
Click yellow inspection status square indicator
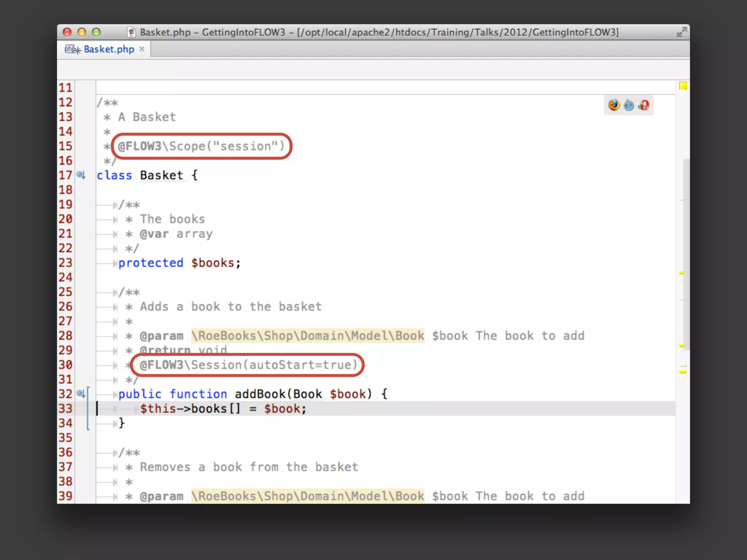point(683,86)
